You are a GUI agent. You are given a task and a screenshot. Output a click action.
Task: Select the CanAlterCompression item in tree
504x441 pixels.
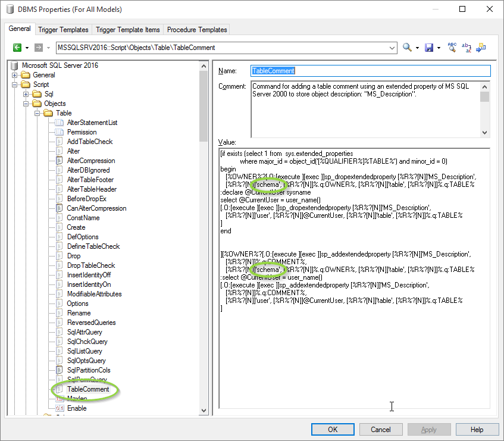96,208
